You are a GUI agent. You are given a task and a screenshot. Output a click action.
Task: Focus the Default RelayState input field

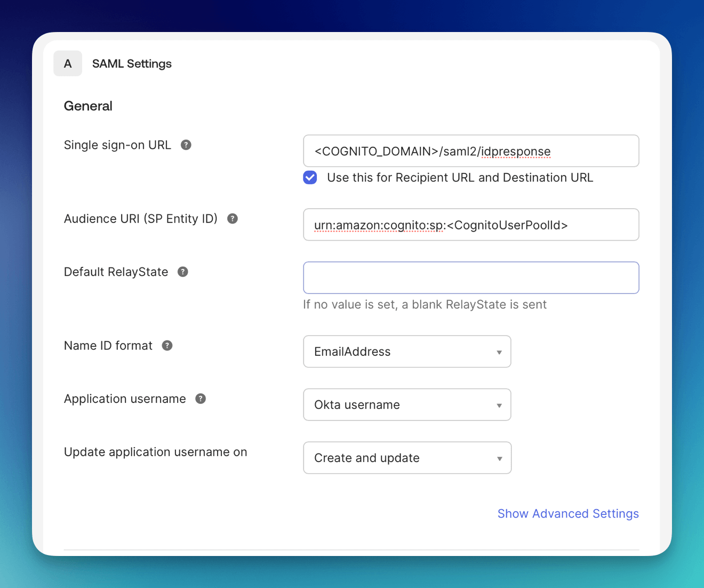471,278
